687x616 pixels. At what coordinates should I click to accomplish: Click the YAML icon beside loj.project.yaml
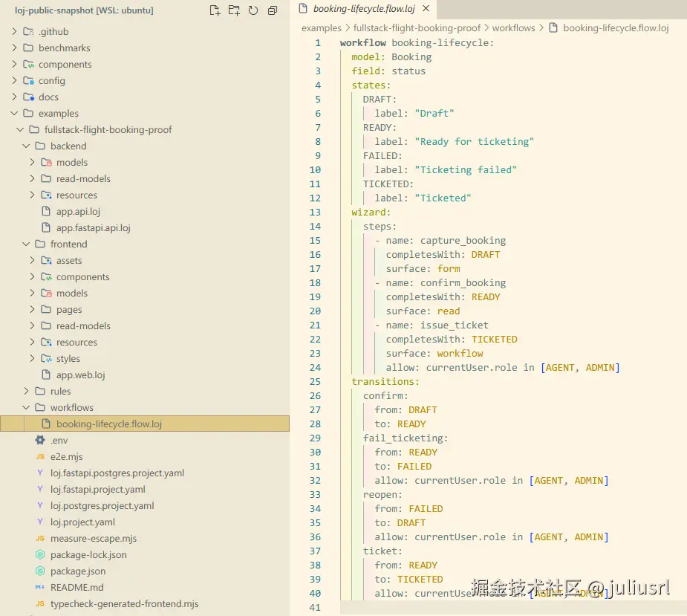click(x=40, y=522)
